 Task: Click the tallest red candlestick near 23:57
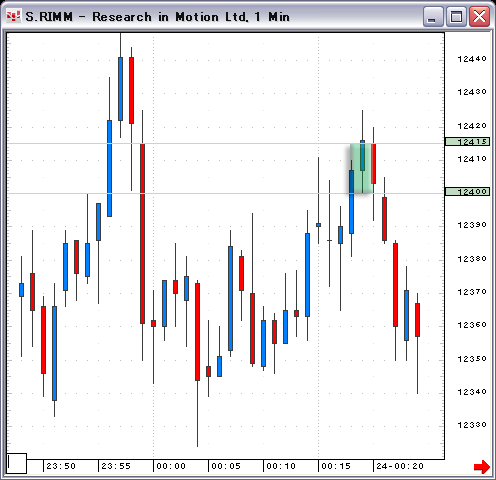point(142,233)
